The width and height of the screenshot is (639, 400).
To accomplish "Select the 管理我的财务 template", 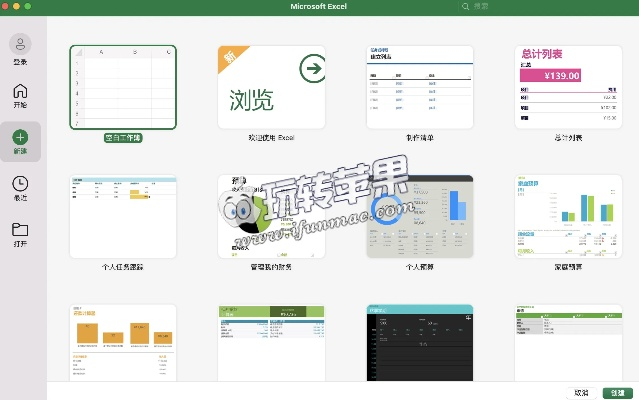I will click(271, 217).
